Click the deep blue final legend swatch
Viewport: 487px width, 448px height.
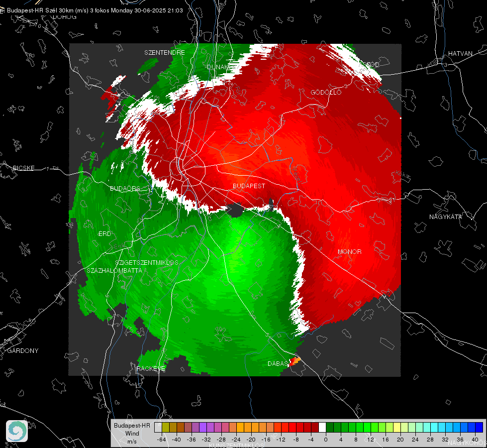(x=479, y=427)
